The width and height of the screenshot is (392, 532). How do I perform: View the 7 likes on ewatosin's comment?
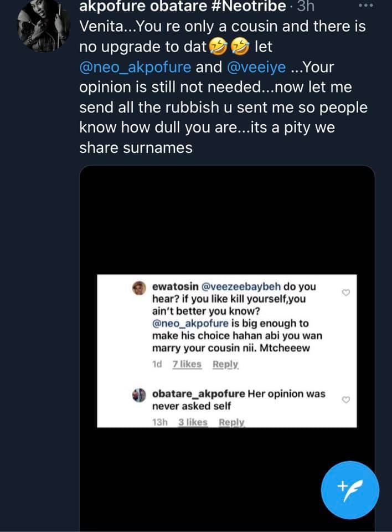tap(187, 364)
